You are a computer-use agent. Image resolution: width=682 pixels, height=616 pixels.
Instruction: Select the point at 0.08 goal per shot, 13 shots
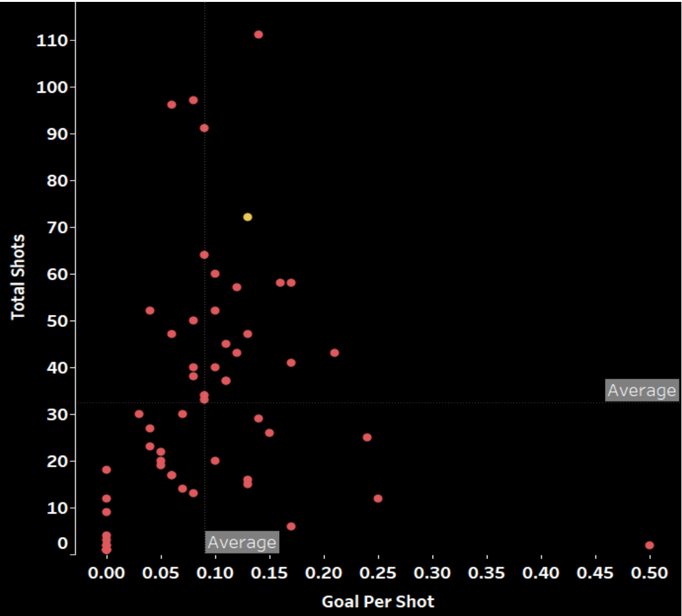click(x=193, y=493)
